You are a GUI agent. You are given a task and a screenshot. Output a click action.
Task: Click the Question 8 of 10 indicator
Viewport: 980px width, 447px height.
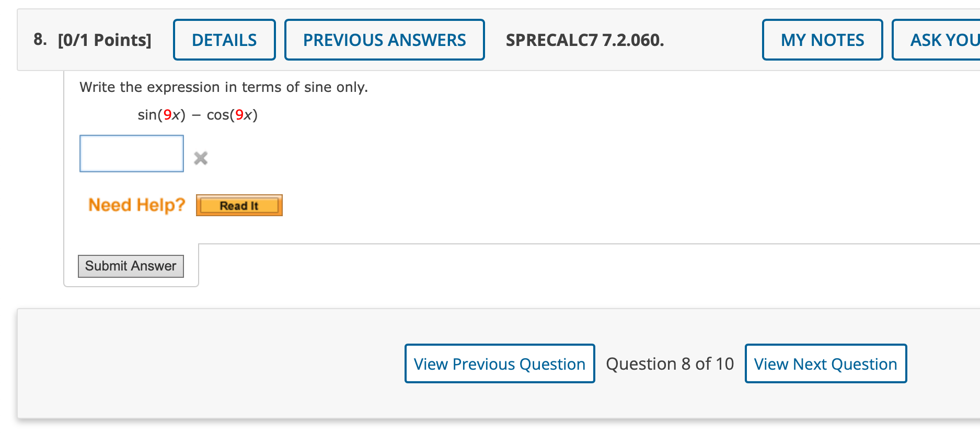click(670, 363)
